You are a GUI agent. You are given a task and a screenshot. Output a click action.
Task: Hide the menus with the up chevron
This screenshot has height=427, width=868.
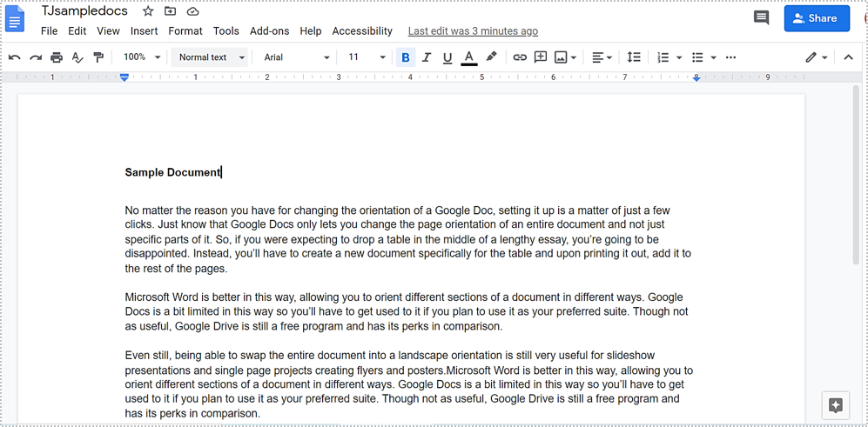point(848,57)
